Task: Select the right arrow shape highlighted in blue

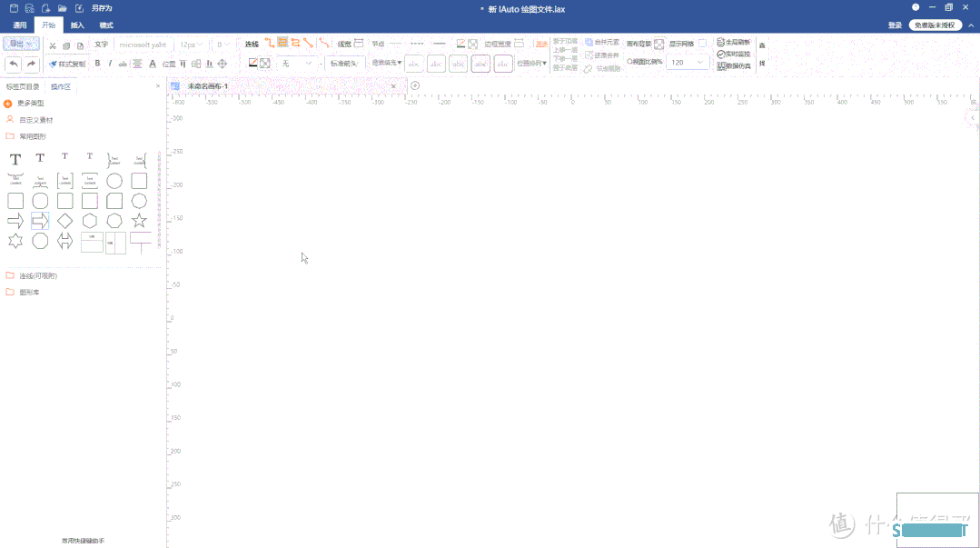Action: 40,221
